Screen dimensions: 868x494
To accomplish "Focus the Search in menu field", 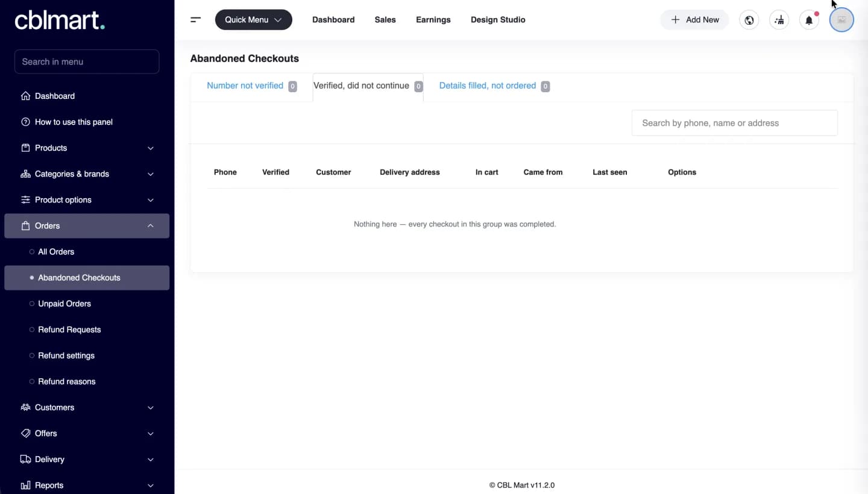I will pos(87,61).
